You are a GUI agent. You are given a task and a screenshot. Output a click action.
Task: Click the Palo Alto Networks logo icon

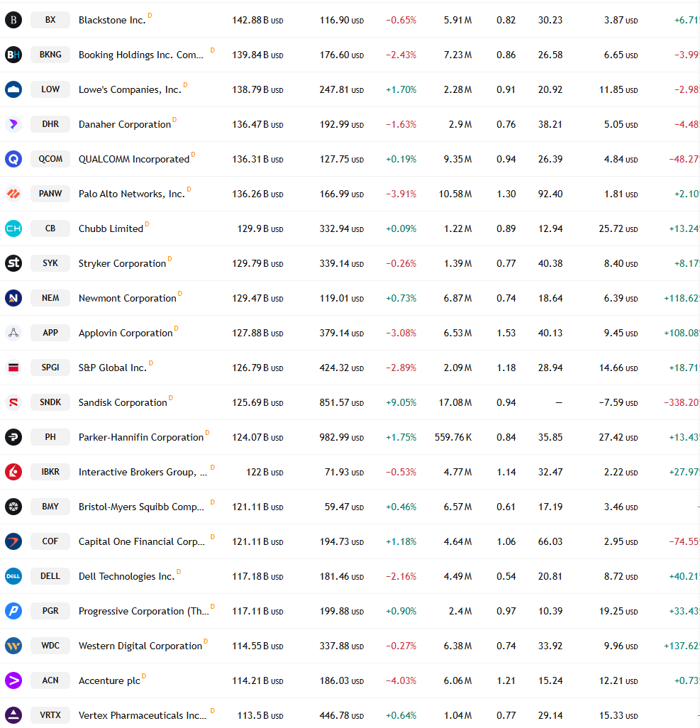[x=13, y=194]
